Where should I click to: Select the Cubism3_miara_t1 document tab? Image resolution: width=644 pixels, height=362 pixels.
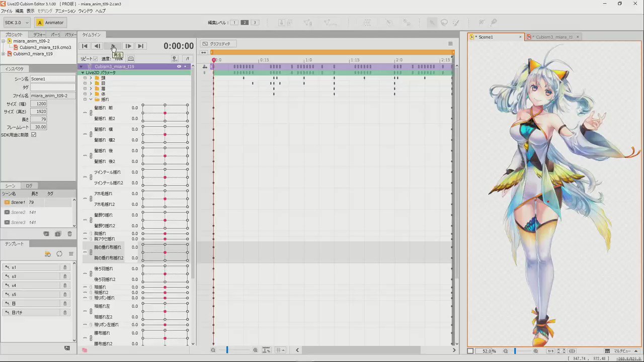(x=554, y=37)
